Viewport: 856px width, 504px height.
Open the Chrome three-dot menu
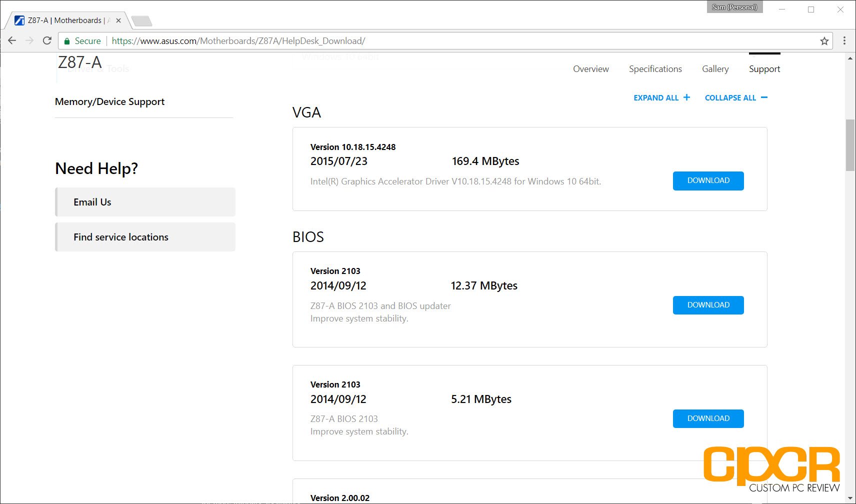click(x=844, y=40)
